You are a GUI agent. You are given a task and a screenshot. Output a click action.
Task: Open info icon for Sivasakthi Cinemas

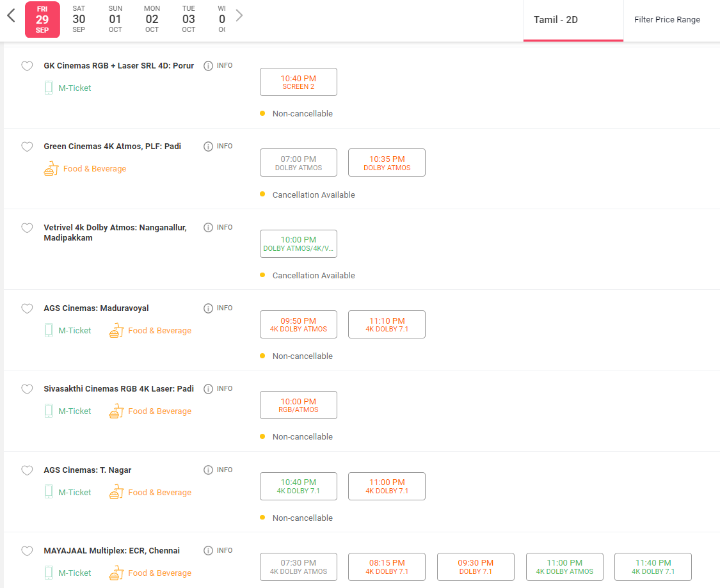tap(208, 389)
